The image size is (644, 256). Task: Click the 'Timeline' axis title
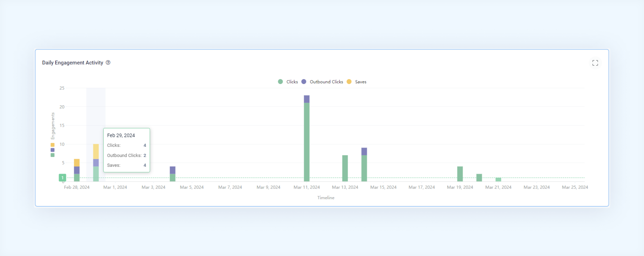[x=326, y=198]
